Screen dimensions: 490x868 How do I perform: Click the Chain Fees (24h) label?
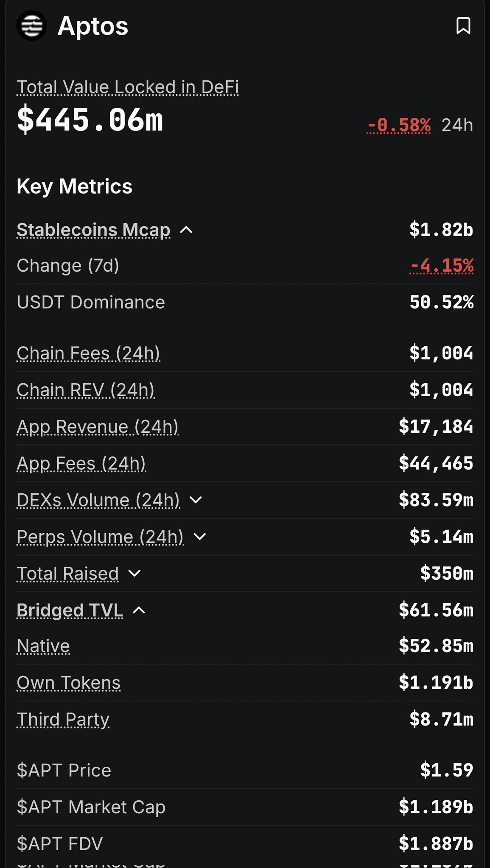[88, 353]
